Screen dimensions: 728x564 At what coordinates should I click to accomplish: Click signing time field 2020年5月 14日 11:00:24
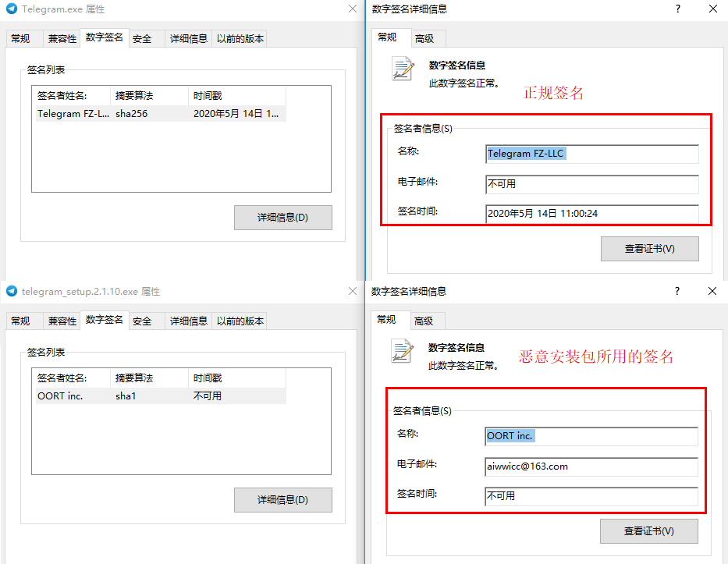pyautogui.click(x=592, y=214)
